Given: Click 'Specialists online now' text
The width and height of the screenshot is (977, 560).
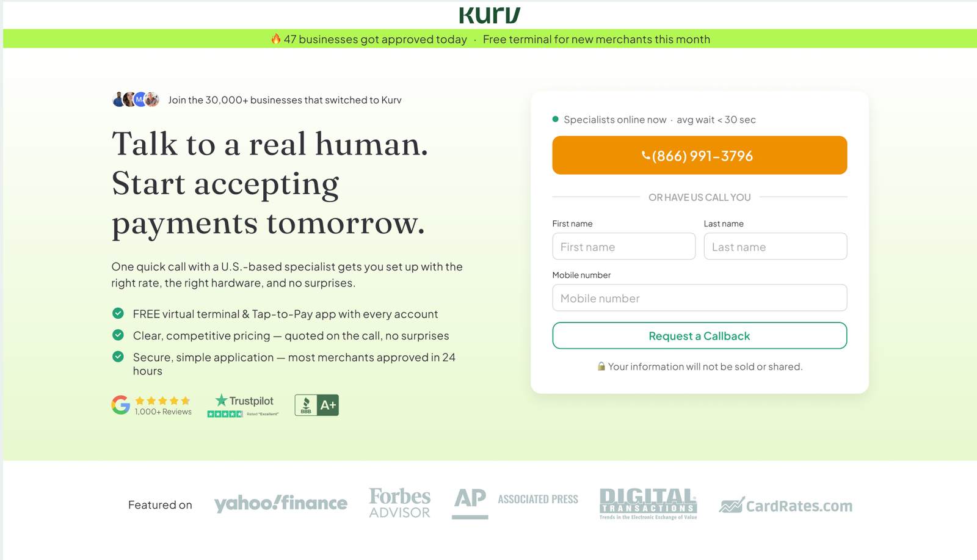Looking at the screenshot, I should coord(615,120).
